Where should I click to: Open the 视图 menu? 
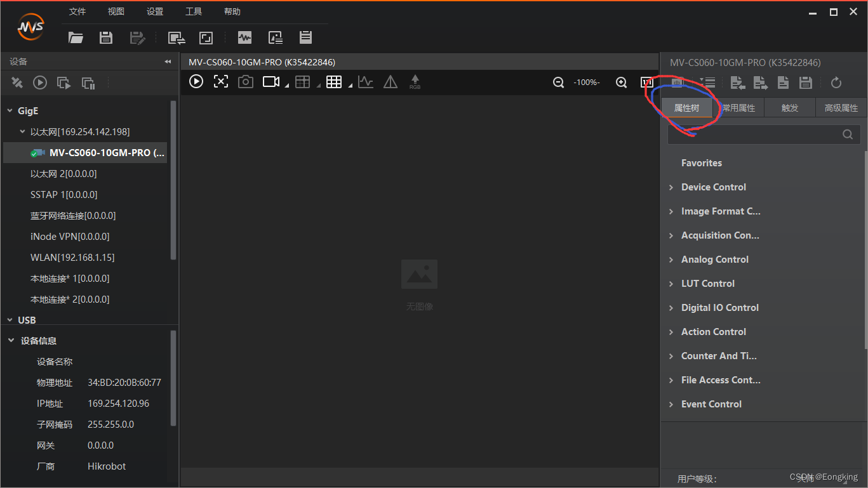click(116, 11)
